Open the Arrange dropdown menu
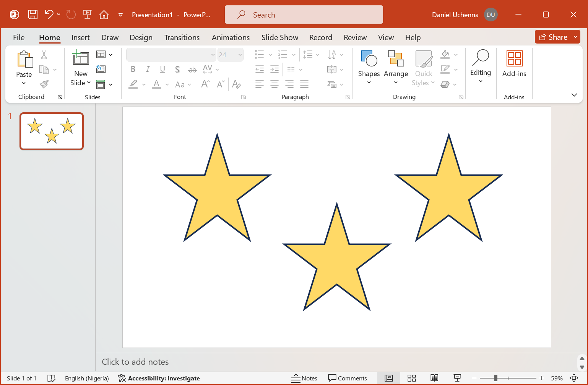 pos(396,68)
